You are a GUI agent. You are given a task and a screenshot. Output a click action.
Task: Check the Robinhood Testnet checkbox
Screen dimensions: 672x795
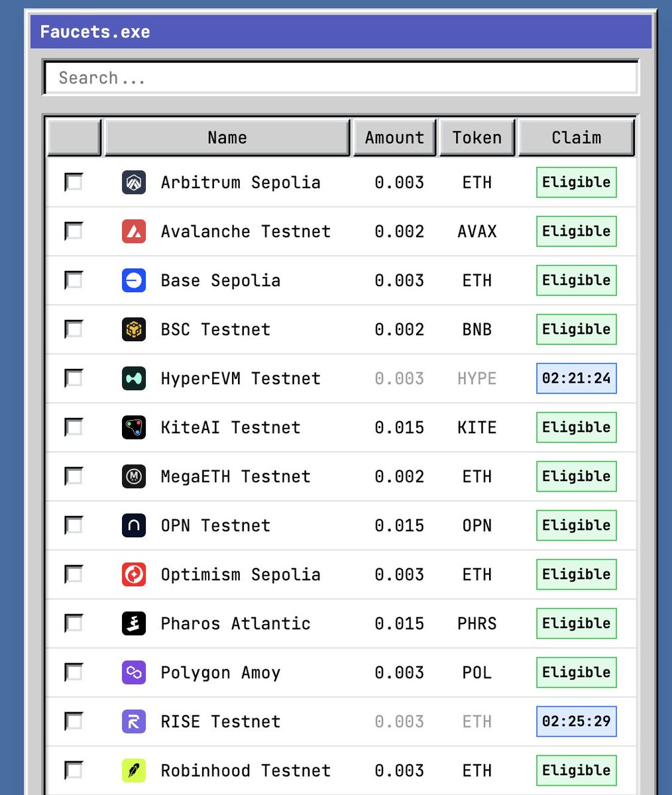[74, 770]
